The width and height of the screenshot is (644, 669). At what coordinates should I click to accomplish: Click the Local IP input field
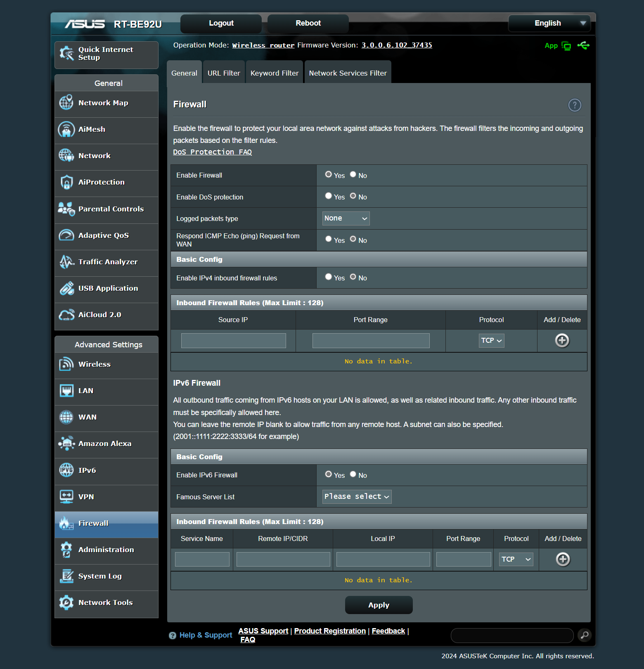(x=383, y=560)
